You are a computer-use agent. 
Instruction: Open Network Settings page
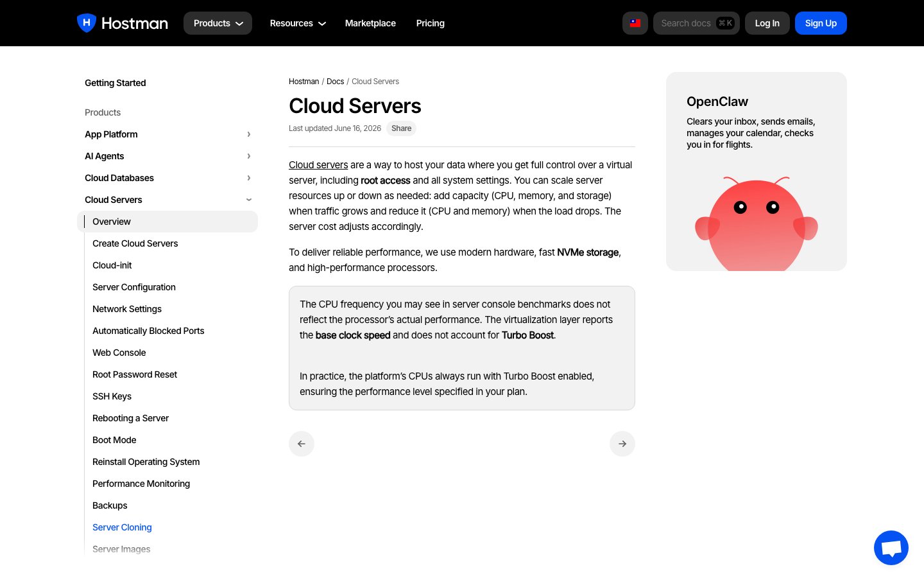(127, 309)
